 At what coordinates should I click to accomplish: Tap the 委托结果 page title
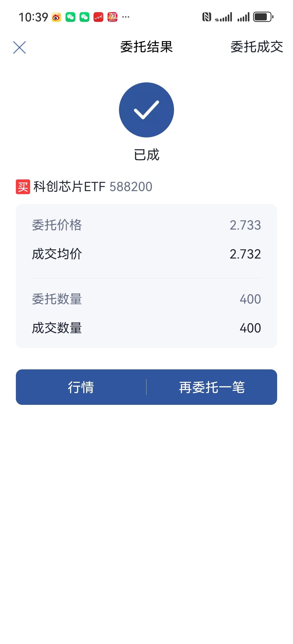pyautogui.click(x=146, y=47)
